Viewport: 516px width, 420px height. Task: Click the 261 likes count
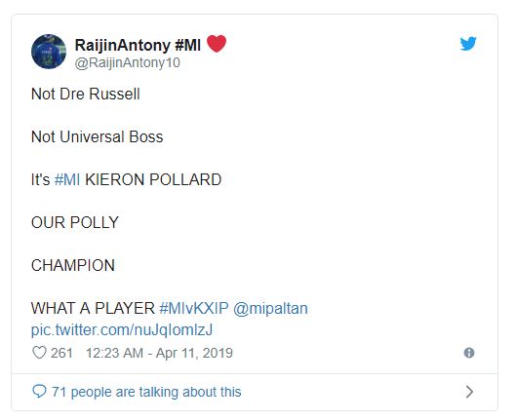(x=61, y=353)
